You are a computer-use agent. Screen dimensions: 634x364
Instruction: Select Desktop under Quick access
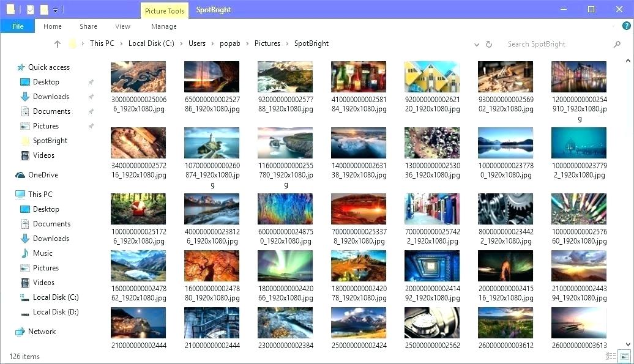pyautogui.click(x=46, y=82)
